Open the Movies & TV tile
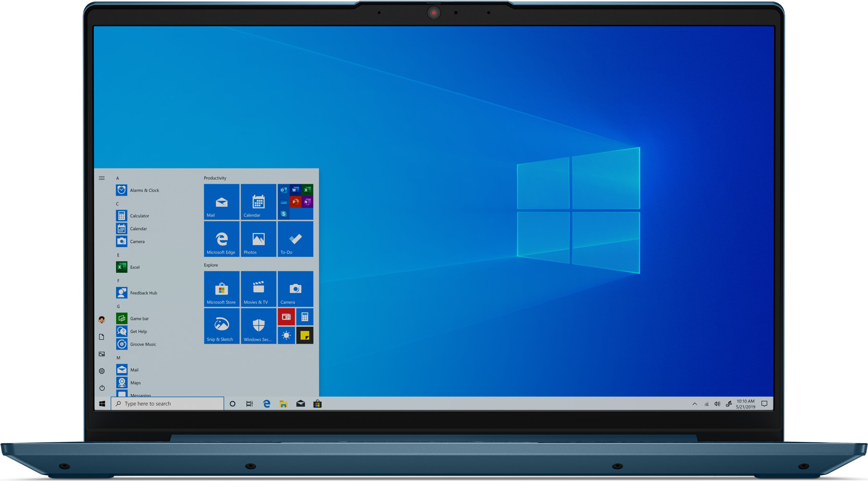This screenshot has width=868, height=481. [x=258, y=289]
